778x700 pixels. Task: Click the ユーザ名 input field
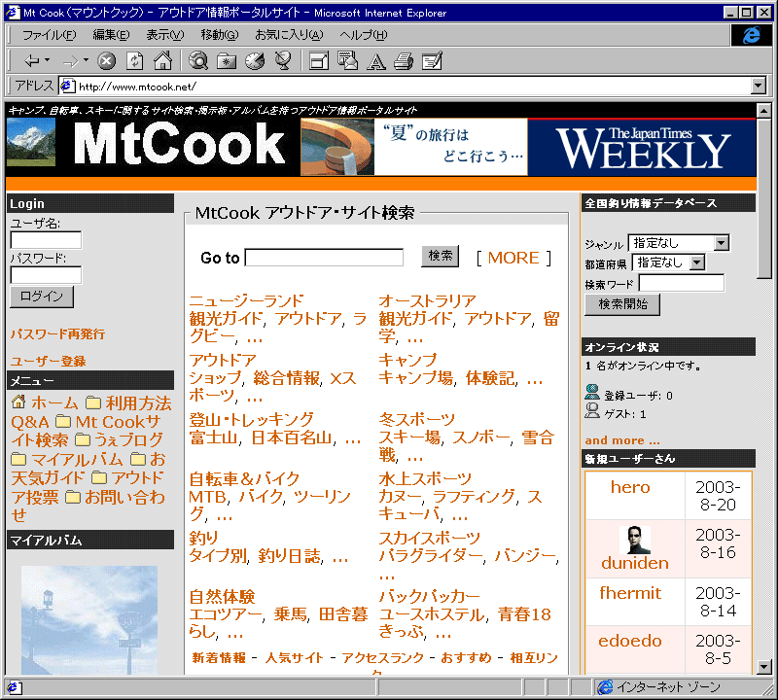click(x=46, y=240)
